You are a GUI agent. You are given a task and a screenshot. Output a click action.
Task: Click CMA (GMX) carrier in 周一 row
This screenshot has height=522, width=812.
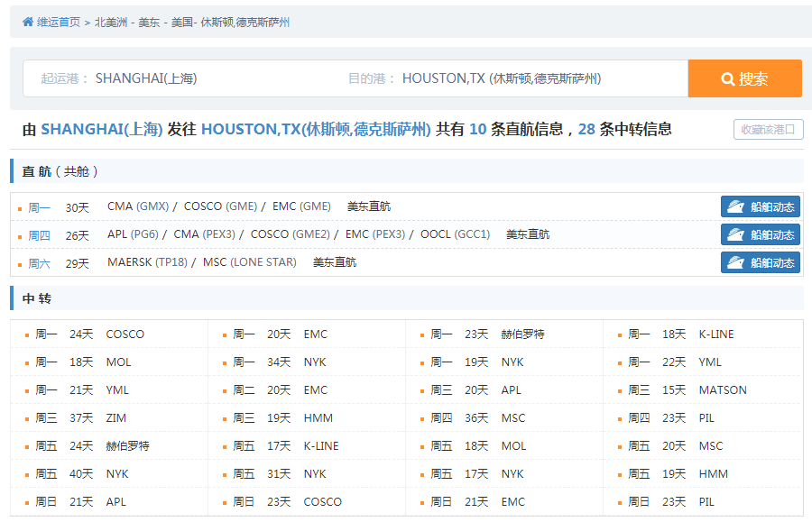(x=138, y=206)
